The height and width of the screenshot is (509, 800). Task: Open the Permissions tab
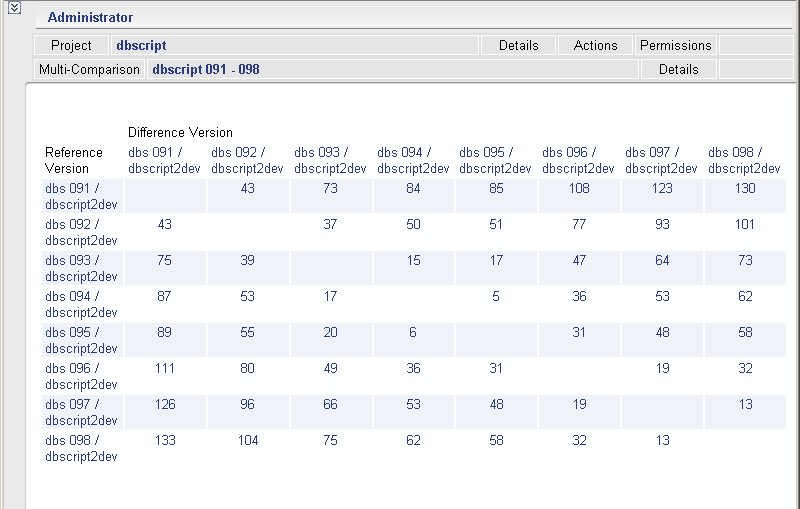pos(676,45)
